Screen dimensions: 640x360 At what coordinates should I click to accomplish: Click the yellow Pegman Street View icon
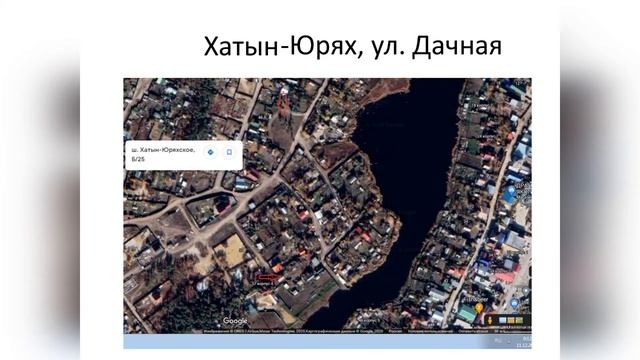pyautogui.click(x=490, y=321)
